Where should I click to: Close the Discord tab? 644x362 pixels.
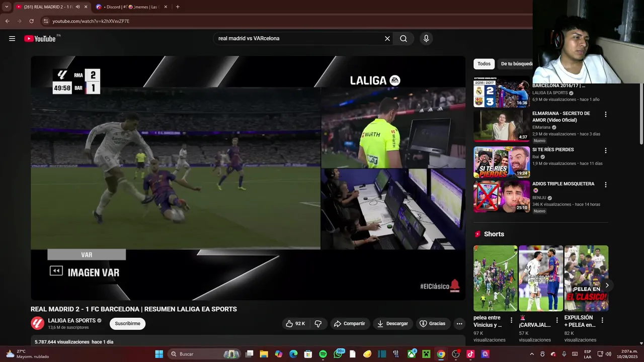tap(166, 7)
